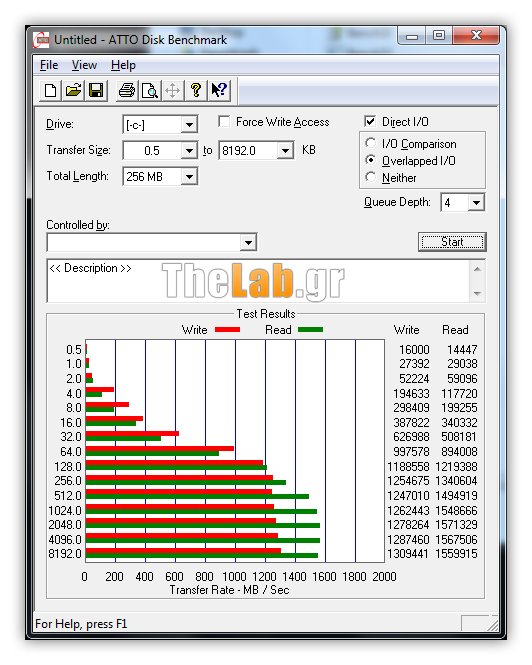Viewport: 532px width, 665px height.
Task: Open the View menu
Action: pyautogui.click(x=84, y=65)
